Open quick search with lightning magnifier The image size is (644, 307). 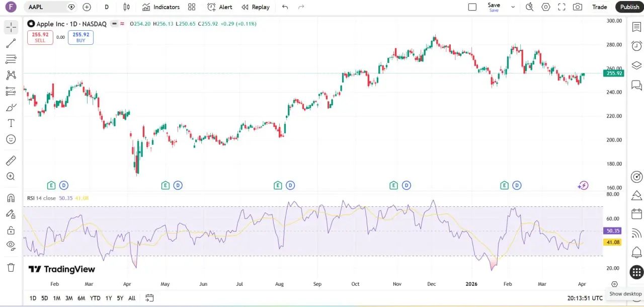(529, 7)
